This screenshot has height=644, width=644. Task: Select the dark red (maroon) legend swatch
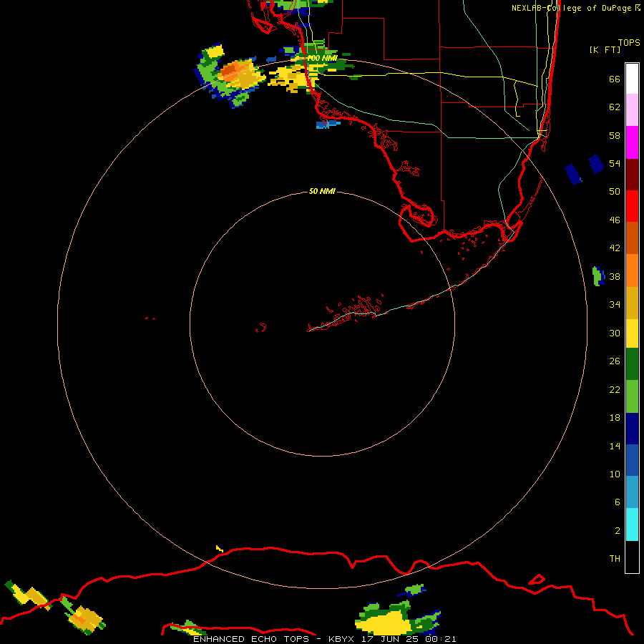(x=632, y=175)
